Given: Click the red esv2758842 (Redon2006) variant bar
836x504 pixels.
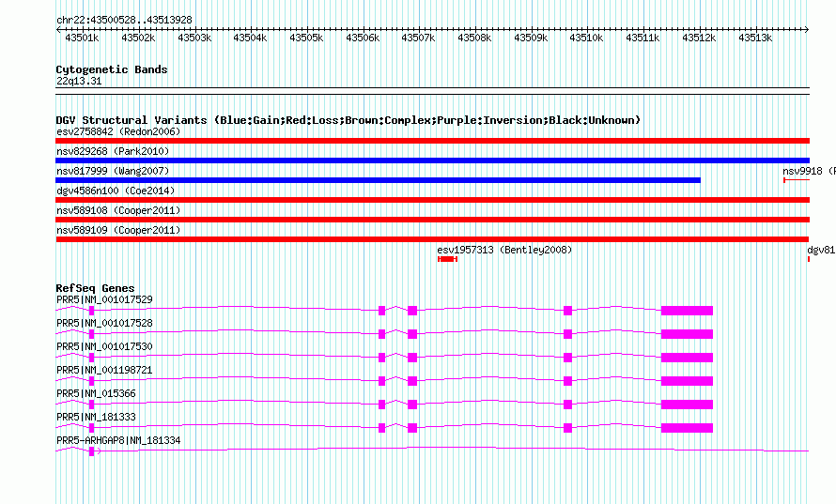Looking at the screenshot, I should (x=432, y=141).
